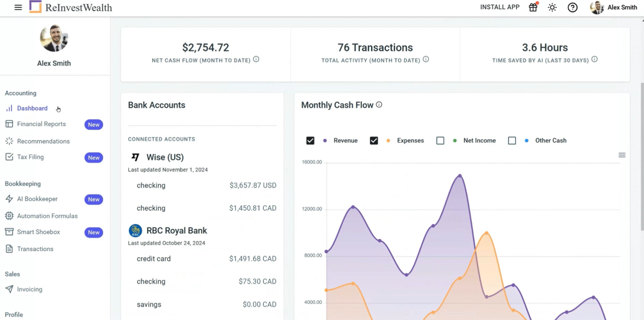
Task: Uncheck the Revenue series checkbox
Action: [x=310, y=141]
